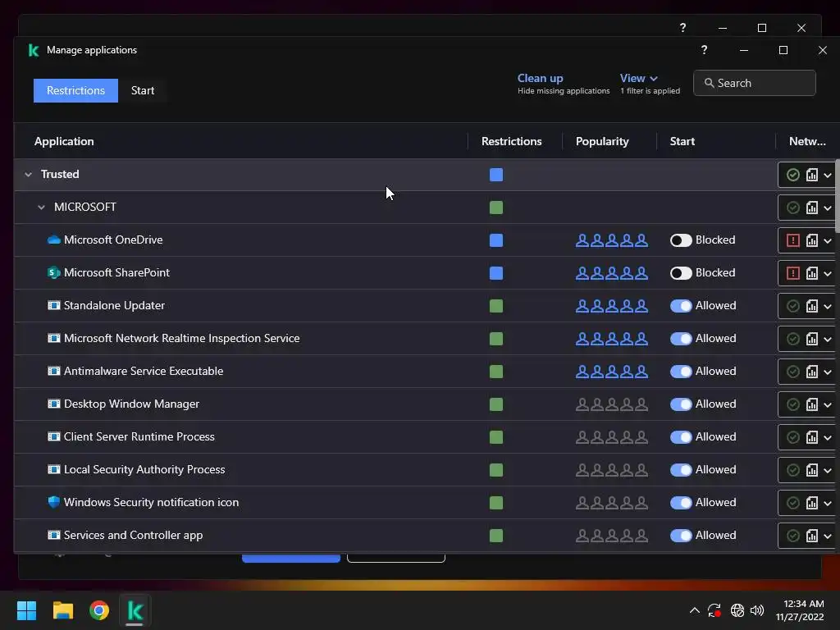Click Clean up to hide missing applications
Screen dimensions: 840x630
tap(540, 78)
